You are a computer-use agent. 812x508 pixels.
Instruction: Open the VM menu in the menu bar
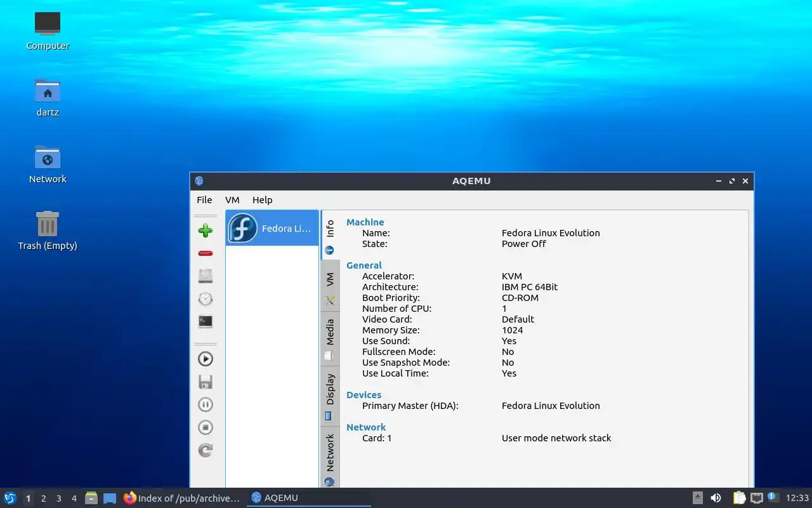(x=232, y=199)
